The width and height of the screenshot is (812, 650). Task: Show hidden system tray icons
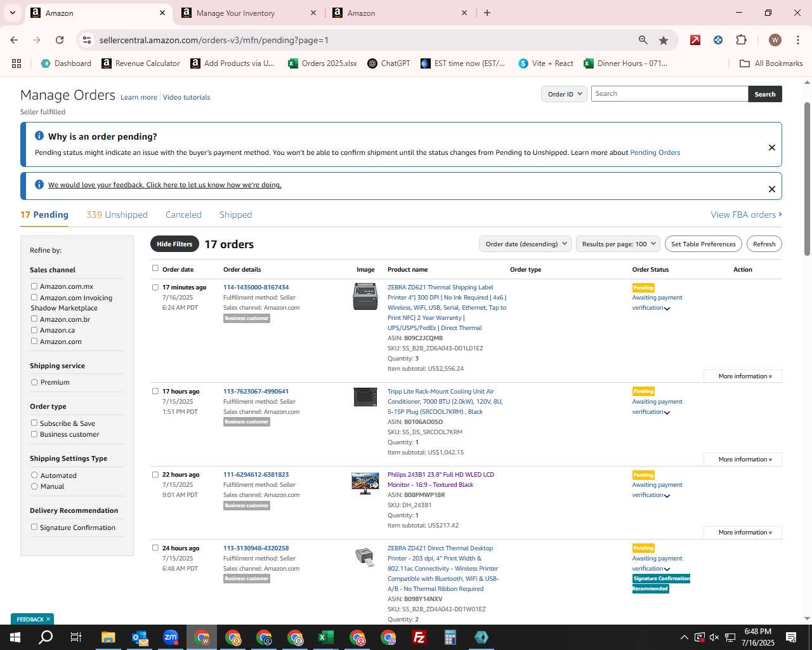click(684, 637)
